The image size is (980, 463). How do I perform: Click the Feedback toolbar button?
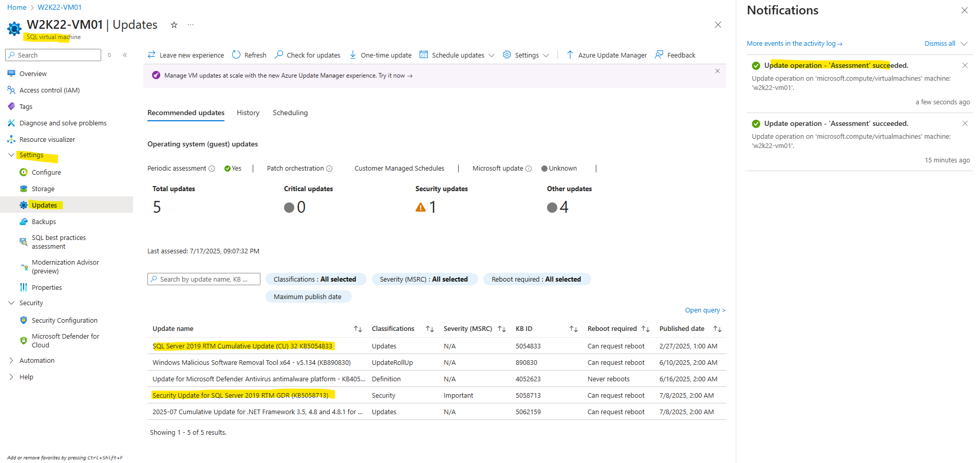tap(675, 55)
